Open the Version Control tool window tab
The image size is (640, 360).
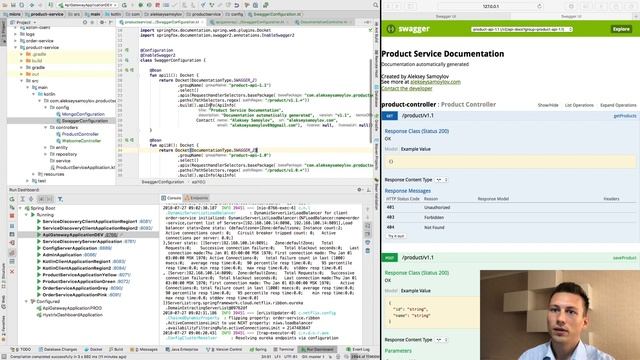224,349
